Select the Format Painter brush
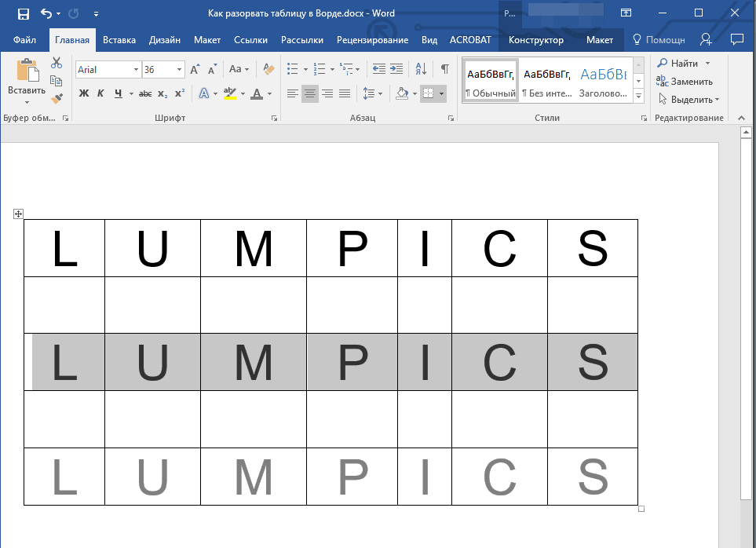Image resolution: width=756 pixels, height=548 pixels. coord(57,98)
